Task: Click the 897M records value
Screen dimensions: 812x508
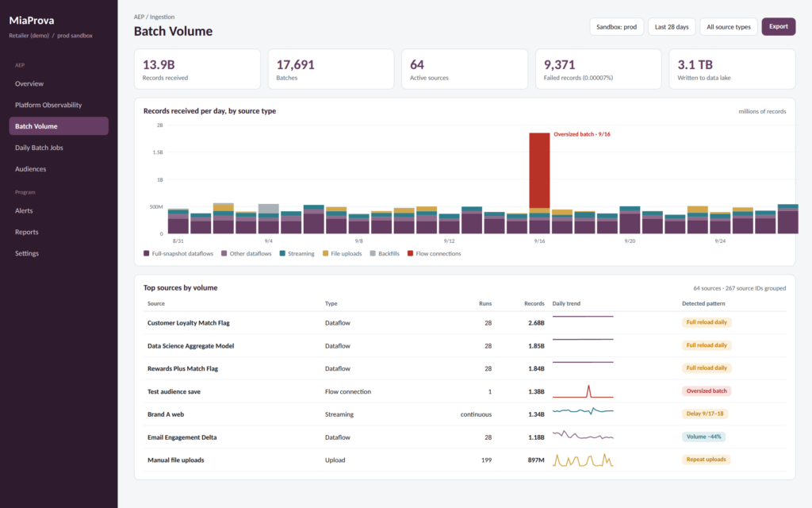Action: tap(536, 460)
